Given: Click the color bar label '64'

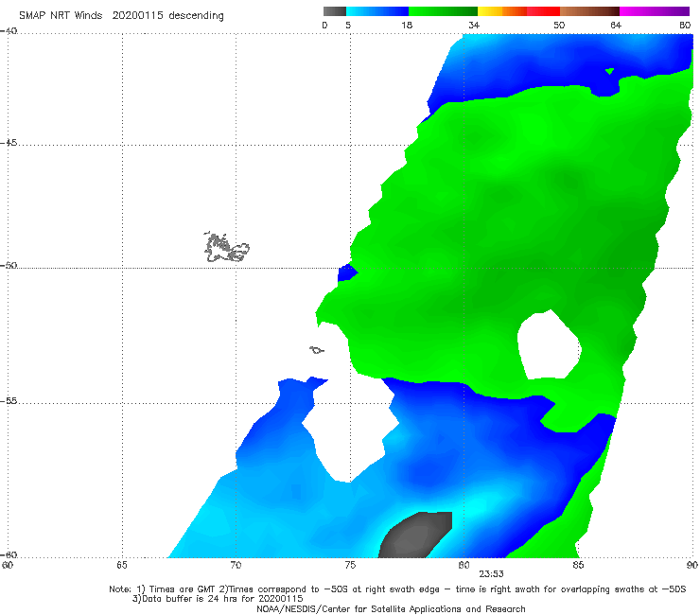Looking at the screenshot, I should tap(616, 25).
